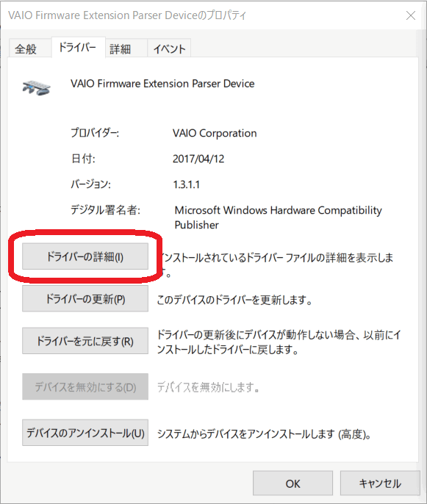Viewport: 427px width, 504px height.
Task: Click ドライバーを元に戻す(R) roll back button
Action: coord(85,341)
